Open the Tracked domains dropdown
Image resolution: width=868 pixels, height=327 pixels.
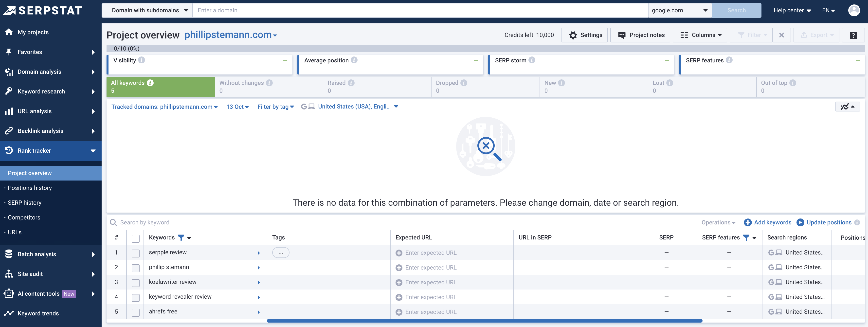(165, 107)
